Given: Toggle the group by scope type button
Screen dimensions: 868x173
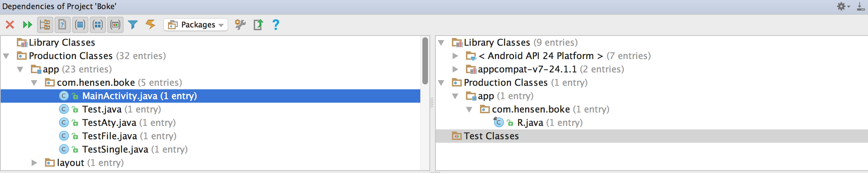Looking at the screenshot, I should pyautogui.click(x=115, y=25).
